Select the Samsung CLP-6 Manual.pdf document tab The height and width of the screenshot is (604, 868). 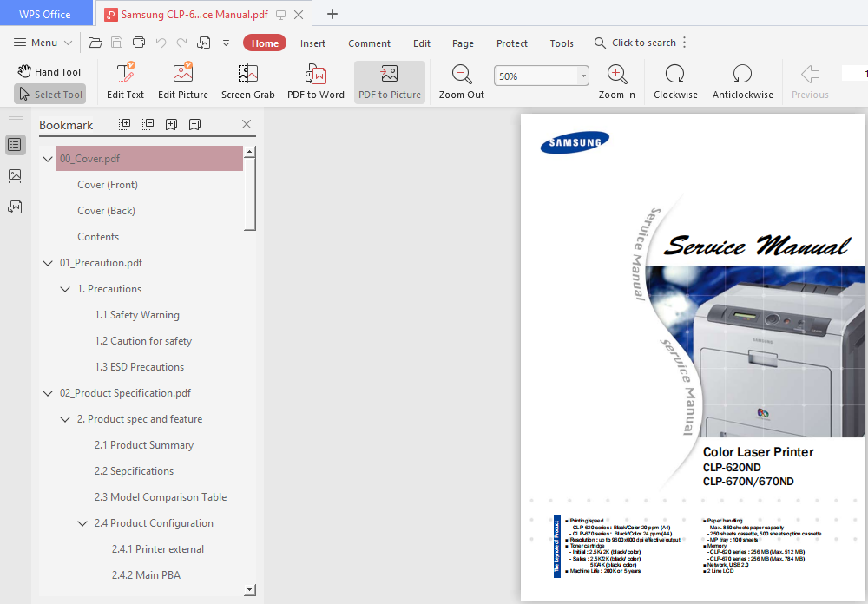pyautogui.click(x=194, y=15)
